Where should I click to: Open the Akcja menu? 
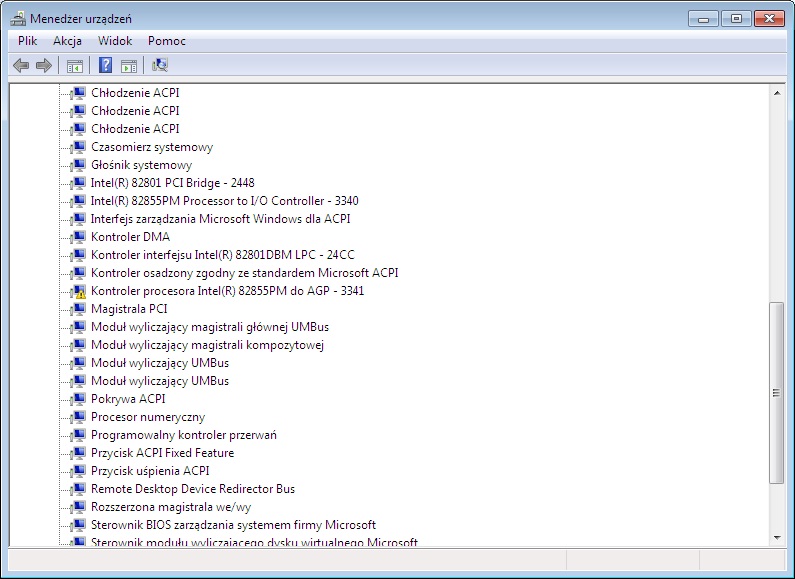(x=67, y=41)
